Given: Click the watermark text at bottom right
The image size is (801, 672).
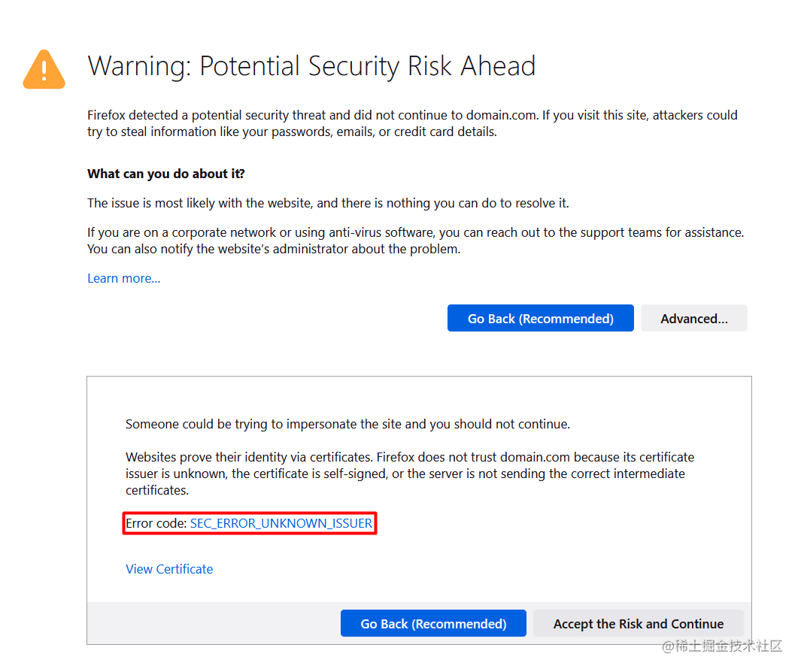Looking at the screenshot, I should click(x=723, y=646).
